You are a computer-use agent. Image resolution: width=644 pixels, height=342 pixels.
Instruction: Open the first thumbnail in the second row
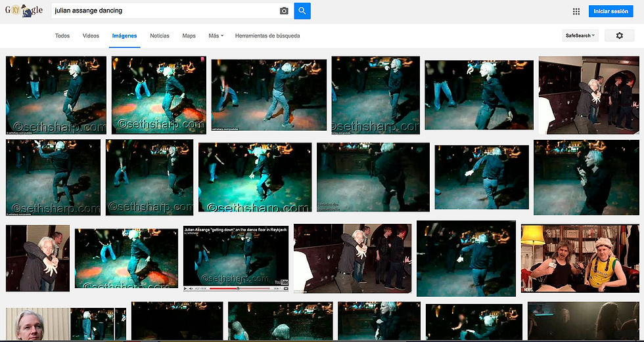[x=53, y=177]
